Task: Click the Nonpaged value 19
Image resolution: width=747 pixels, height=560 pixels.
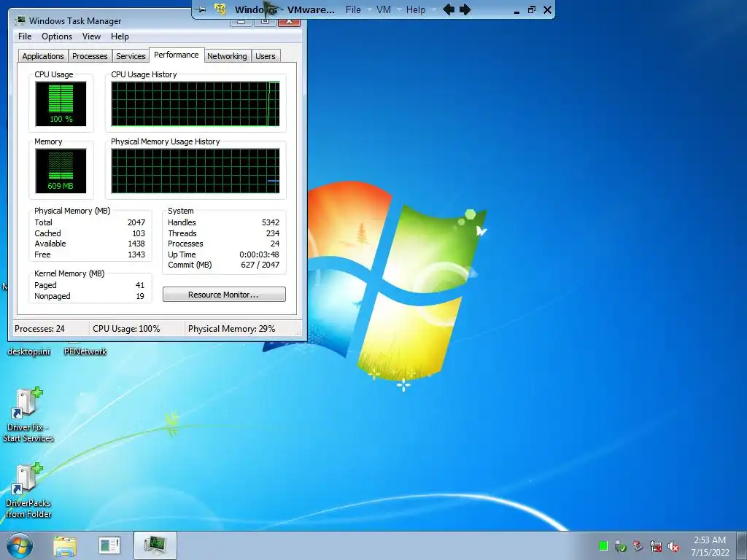Action: pos(140,296)
